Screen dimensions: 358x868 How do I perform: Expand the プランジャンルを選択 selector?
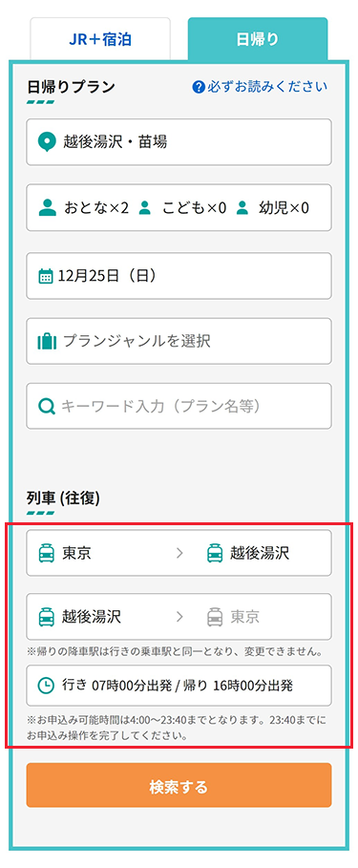(179, 341)
